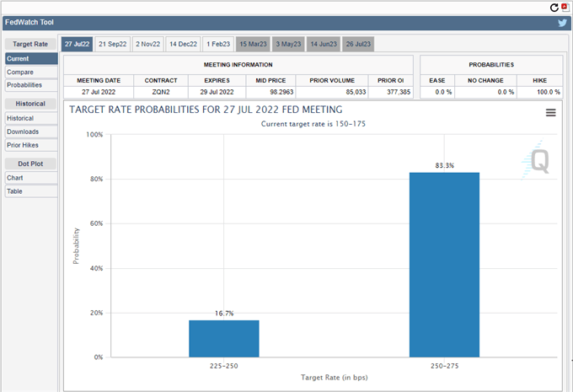Click the 225-250 bar in chart
573x392 pixels.
224,339
